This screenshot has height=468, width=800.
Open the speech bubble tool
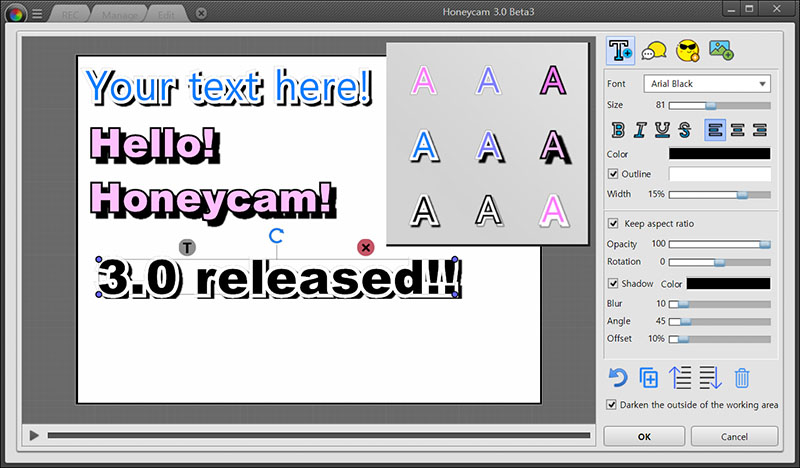654,51
